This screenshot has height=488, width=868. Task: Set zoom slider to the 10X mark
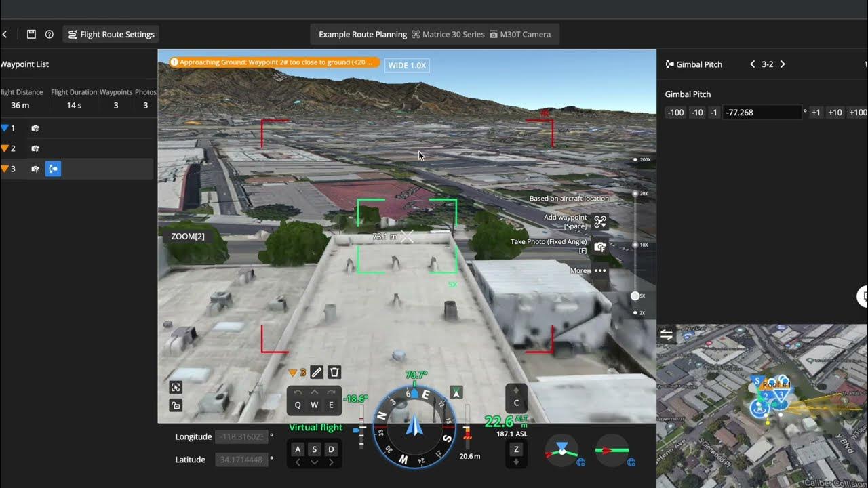pos(635,245)
